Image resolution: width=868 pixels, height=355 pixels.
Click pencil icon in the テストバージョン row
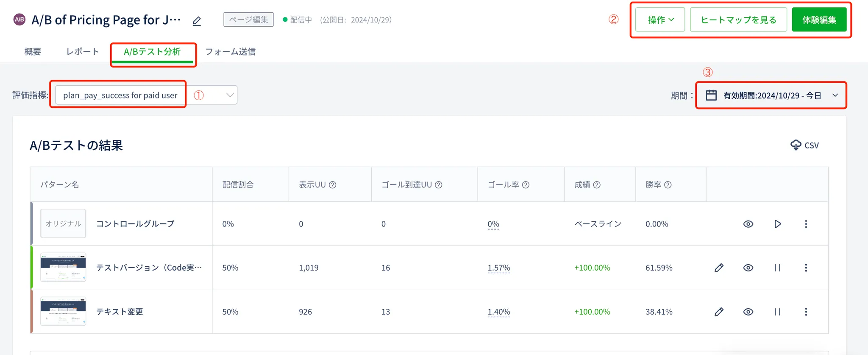pyautogui.click(x=719, y=268)
